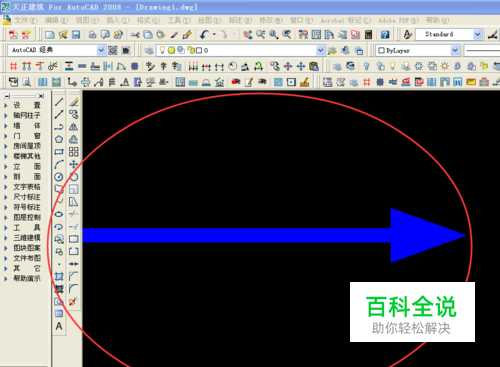Click the ByLayer color swatch box
The image size is (500, 367).
coord(381,50)
